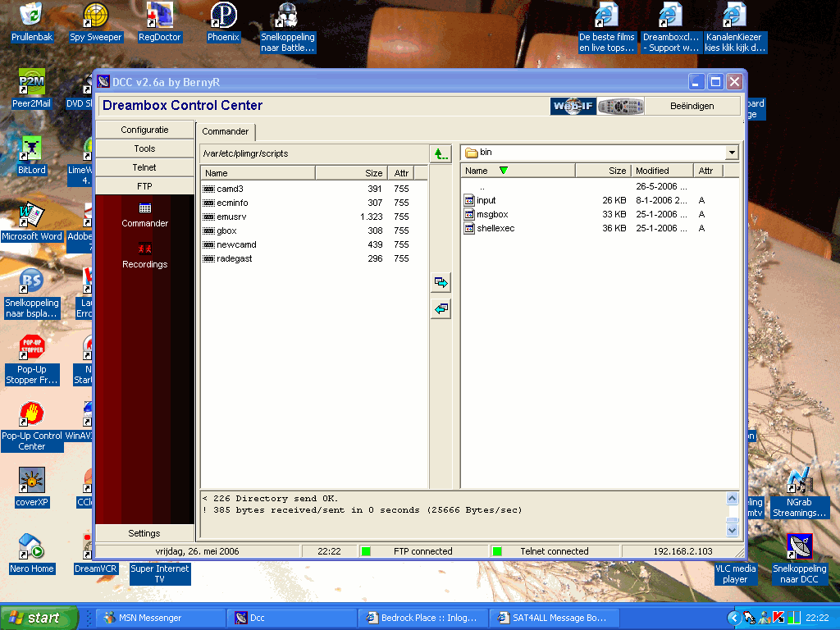Open the Tools section
Image resolution: width=840 pixels, height=630 pixels.
tap(144, 148)
